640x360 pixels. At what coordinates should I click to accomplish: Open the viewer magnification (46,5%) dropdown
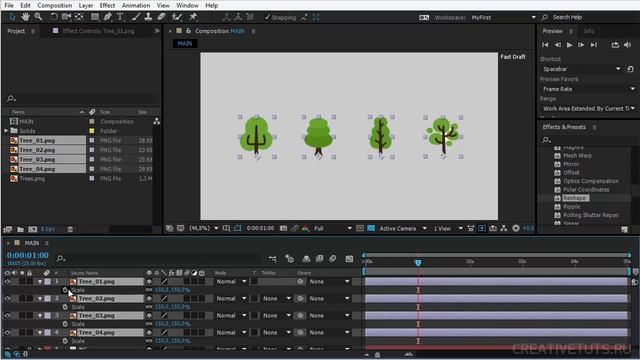coord(203,228)
